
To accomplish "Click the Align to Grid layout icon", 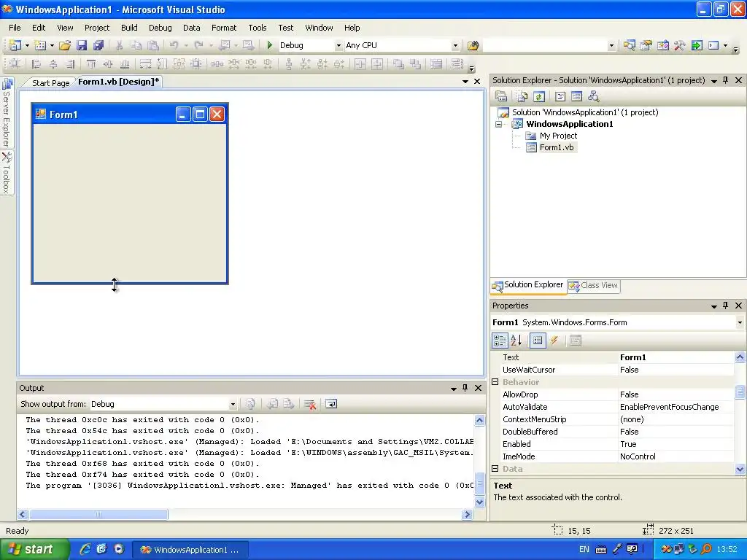I will 15,64.
